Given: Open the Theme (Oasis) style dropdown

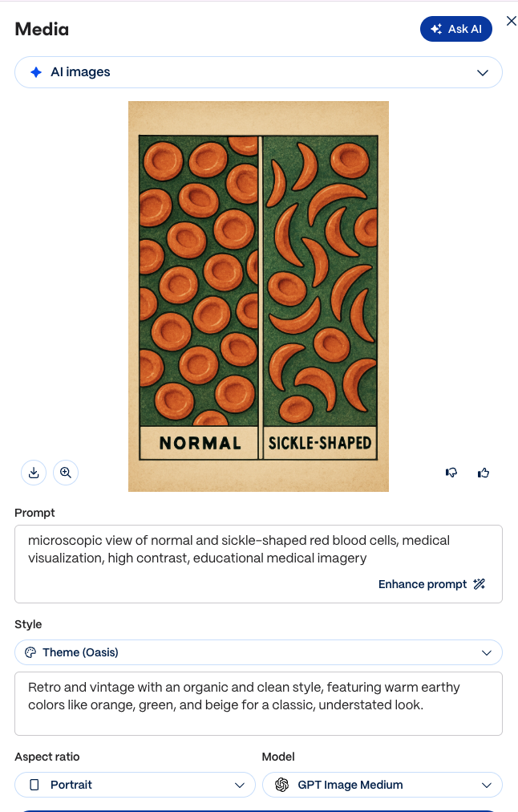Looking at the screenshot, I should pyautogui.click(x=258, y=652).
